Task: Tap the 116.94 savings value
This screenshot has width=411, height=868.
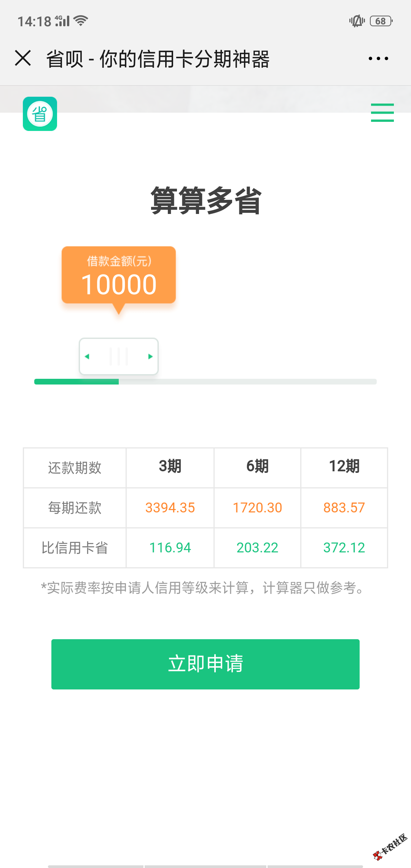Action: tap(170, 547)
